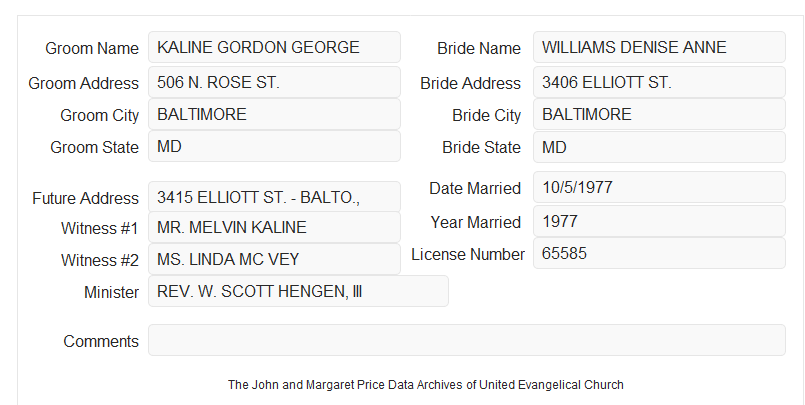Click the Bride State field
The height and width of the screenshot is (405, 805).
pos(659,147)
